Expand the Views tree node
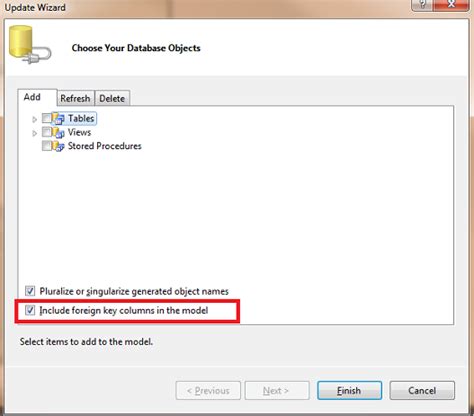The width and height of the screenshot is (474, 416). [34, 133]
